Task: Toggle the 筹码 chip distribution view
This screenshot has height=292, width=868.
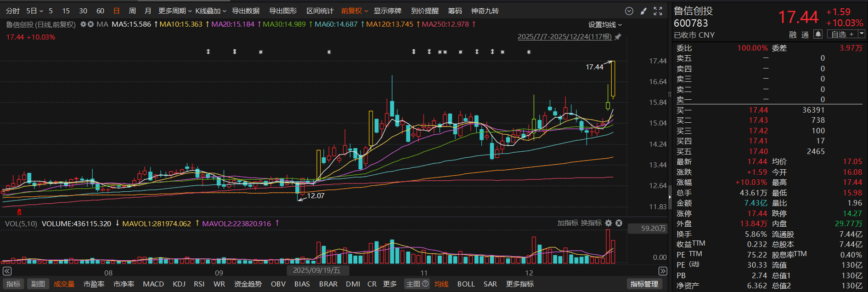Action: [x=455, y=11]
